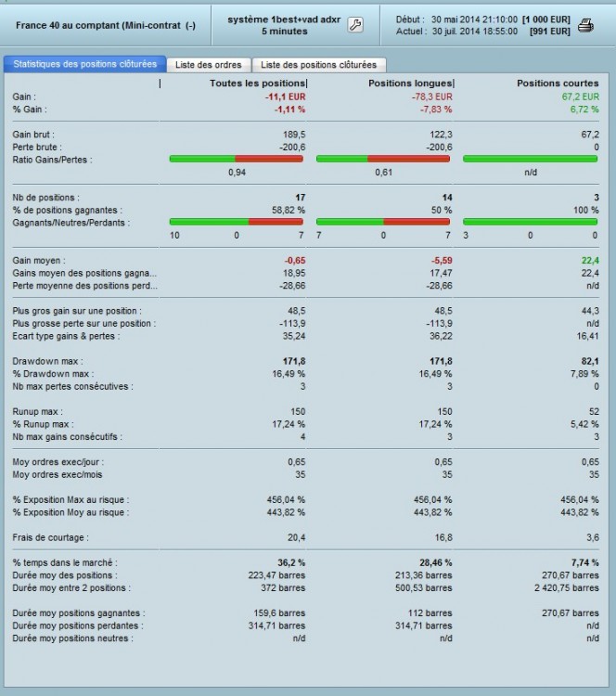Click Durée moy positions neutres label
The image size is (616, 696).
72,638
